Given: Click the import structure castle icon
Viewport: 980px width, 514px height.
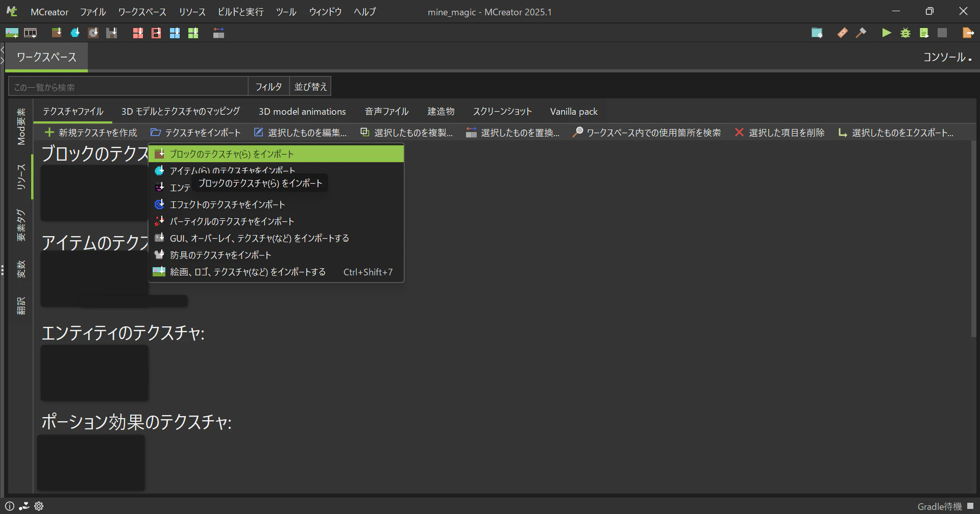Looking at the screenshot, I should point(112,33).
